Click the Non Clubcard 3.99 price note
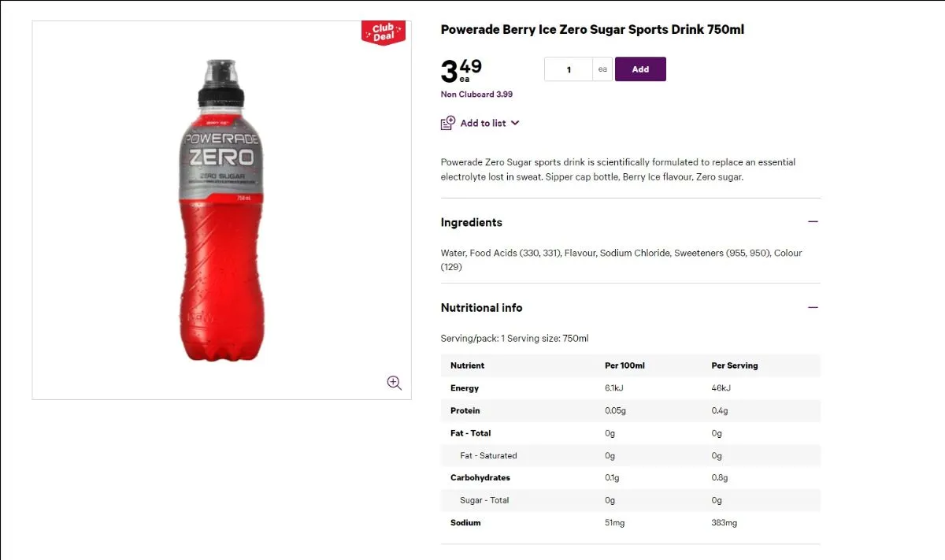Image resolution: width=945 pixels, height=560 pixels. 477,95
